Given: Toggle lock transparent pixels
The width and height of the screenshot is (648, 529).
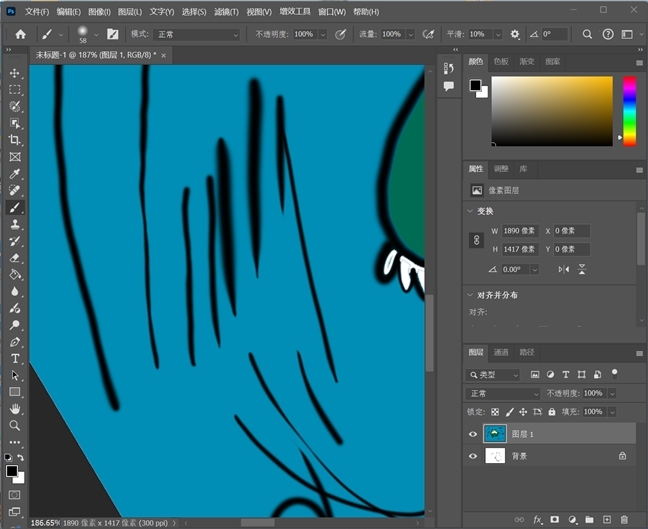Looking at the screenshot, I should click(x=495, y=412).
